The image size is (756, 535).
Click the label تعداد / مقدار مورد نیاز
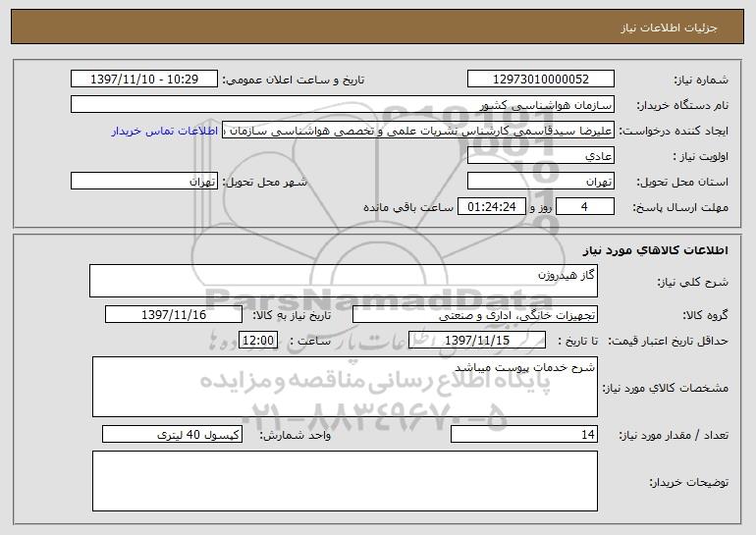click(674, 435)
